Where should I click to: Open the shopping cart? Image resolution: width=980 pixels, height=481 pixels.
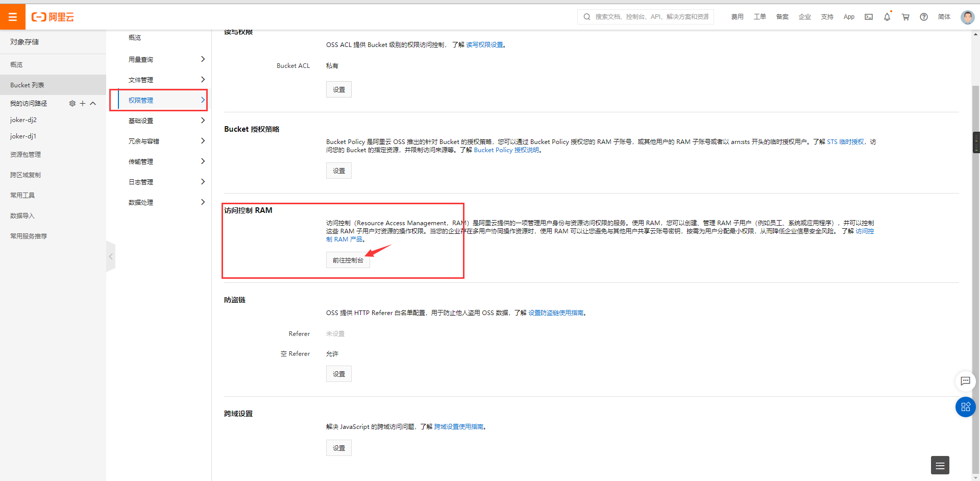point(905,17)
